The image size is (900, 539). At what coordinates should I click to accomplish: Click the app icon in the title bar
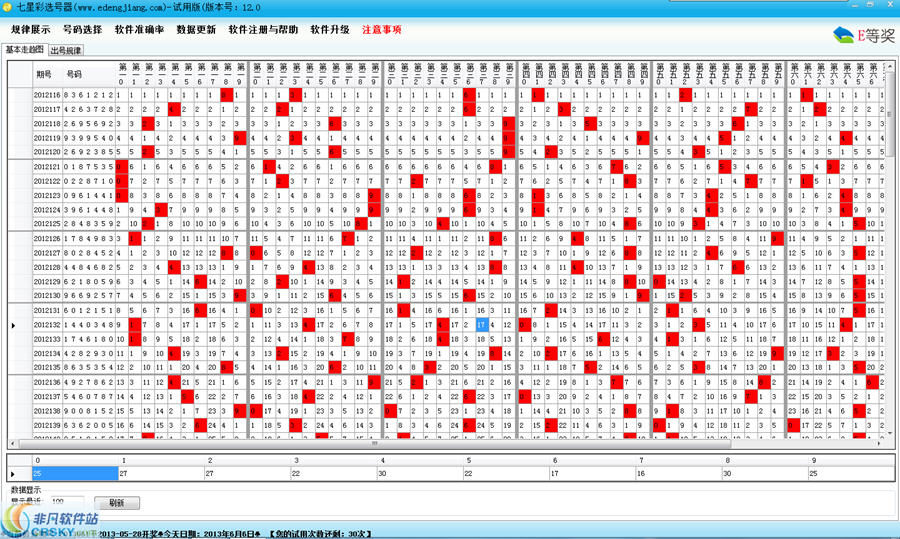tap(7, 7)
